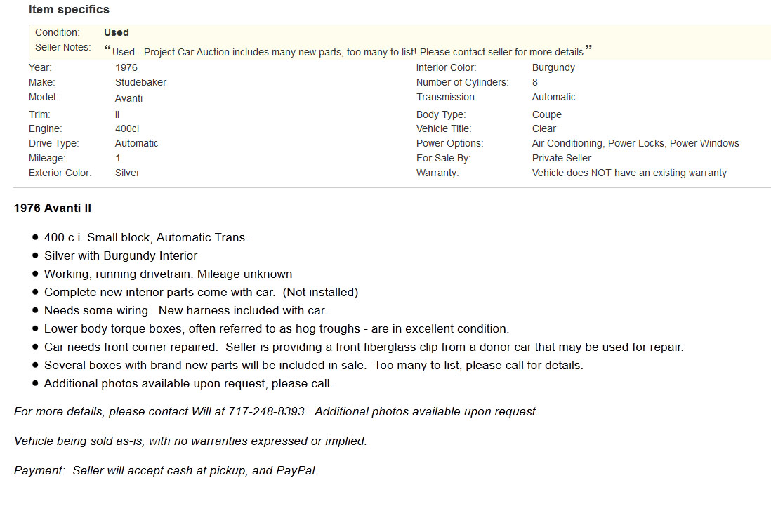This screenshot has width=771, height=532.
Task: Click the seller phone number 717-248-8393
Action: 267,412
